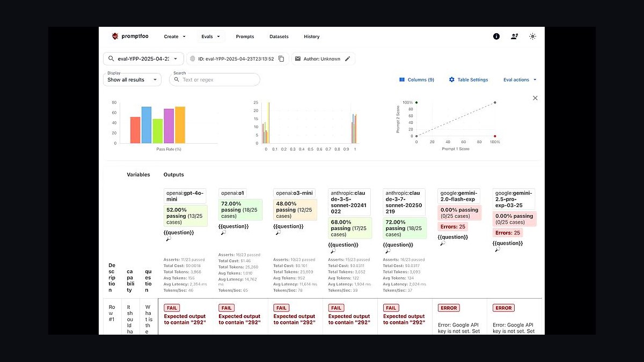Click the red bar in Pass Rate chart
The width and height of the screenshot is (644, 362).
(135, 130)
